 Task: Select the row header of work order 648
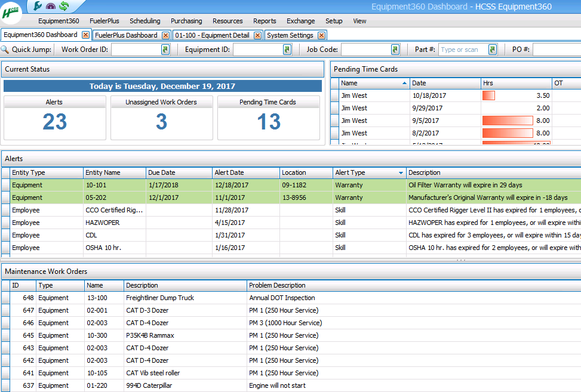pyautogui.click(x=5, y=298)
